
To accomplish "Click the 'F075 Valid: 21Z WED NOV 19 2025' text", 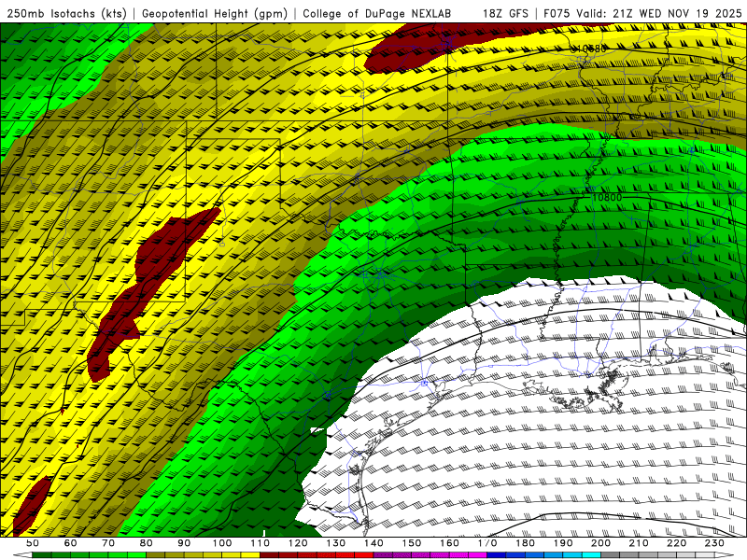I will 642,13.
